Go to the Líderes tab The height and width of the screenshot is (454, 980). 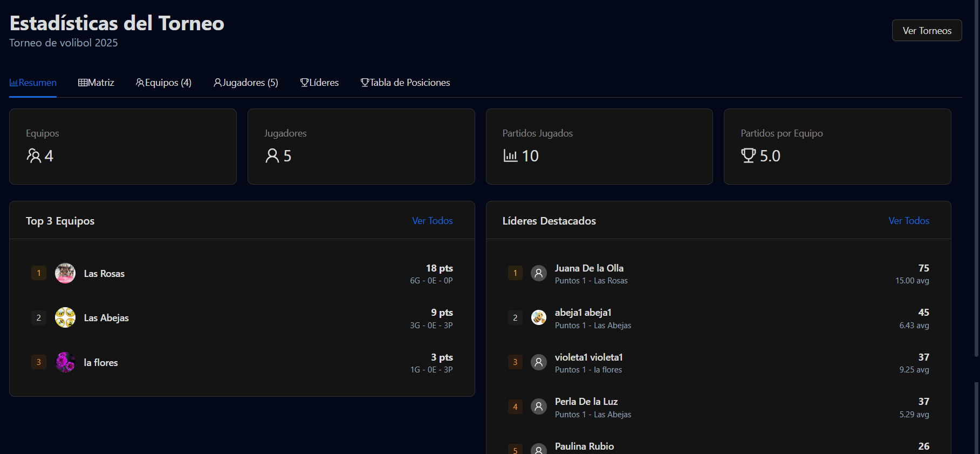(x=319, y=83)
